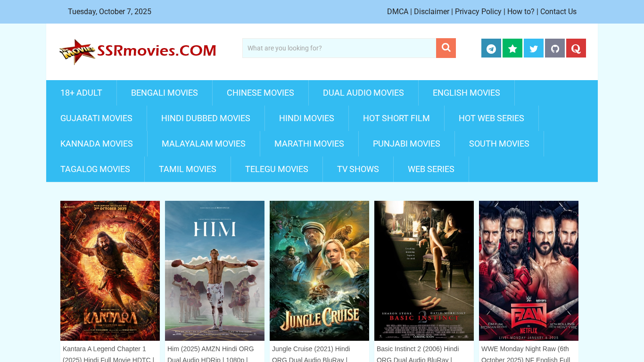The image size is (644, 362).
Task: Select the 18+ Adult category
Action: 81,93
